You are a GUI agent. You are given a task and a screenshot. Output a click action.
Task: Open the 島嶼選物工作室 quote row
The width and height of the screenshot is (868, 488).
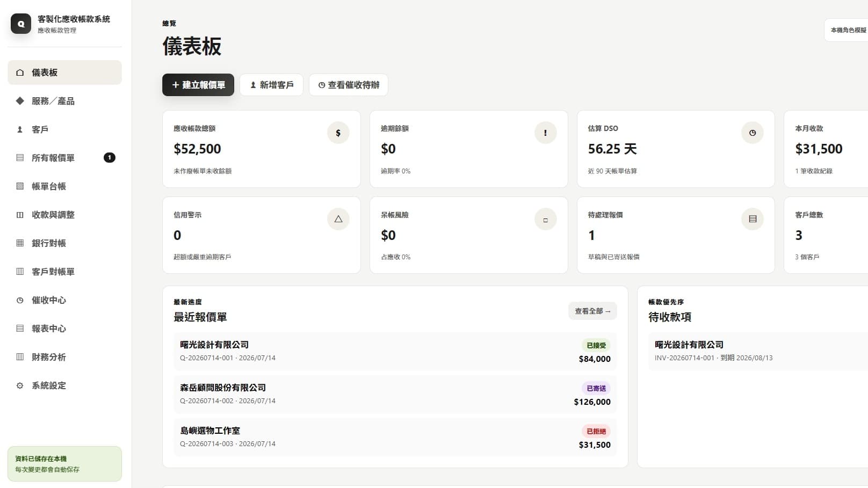point(395,438)
